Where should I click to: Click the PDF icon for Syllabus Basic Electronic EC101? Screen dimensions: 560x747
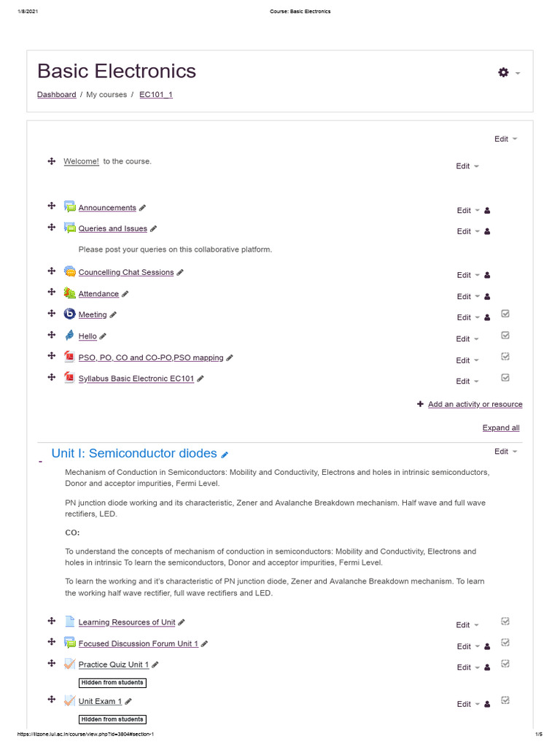point(69,378)
